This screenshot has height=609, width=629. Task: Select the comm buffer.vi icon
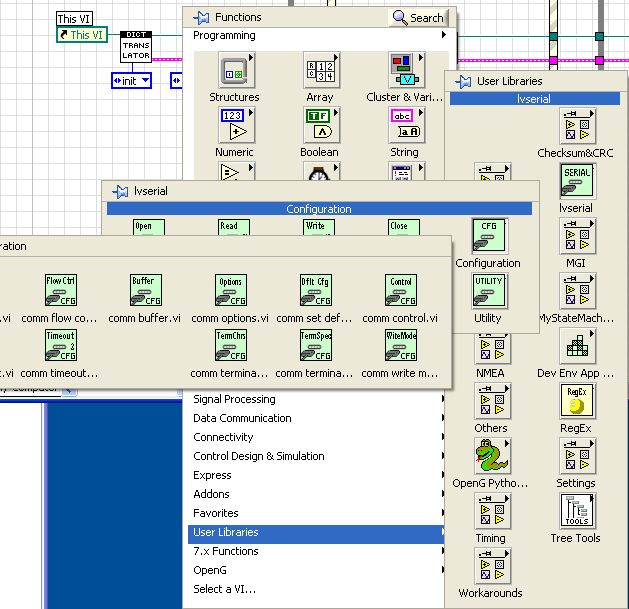[146, 290]
